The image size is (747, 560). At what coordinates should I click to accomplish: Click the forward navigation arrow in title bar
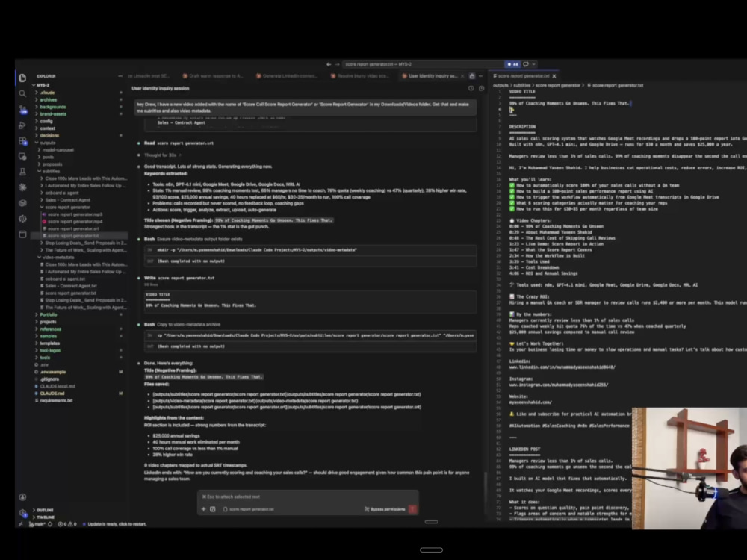(338, 64)
